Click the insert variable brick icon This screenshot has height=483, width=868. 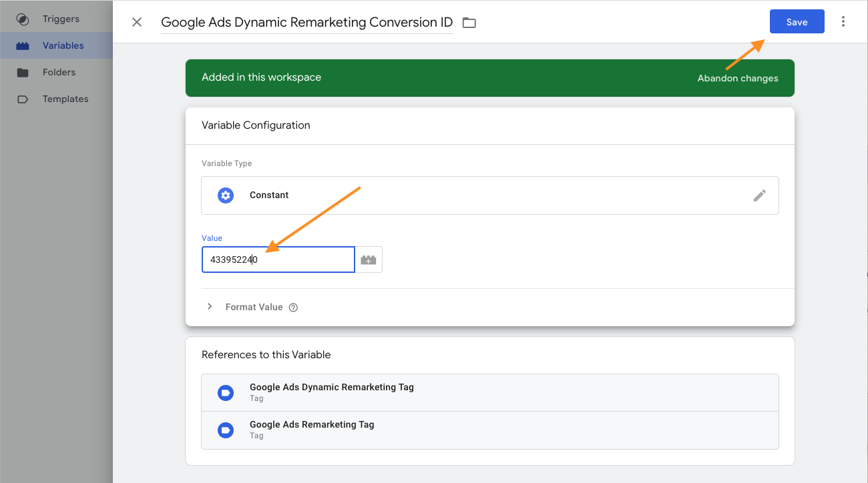(x=369, y=260)
